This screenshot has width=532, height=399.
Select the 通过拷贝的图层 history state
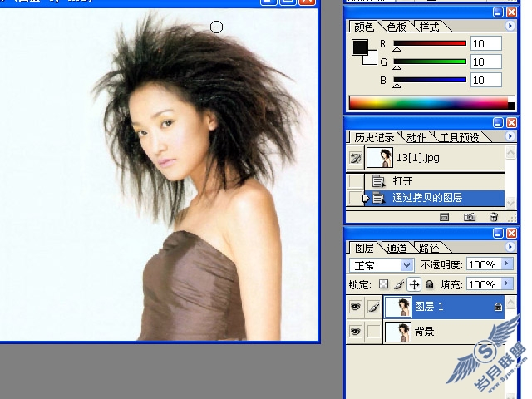click(436, 198)
